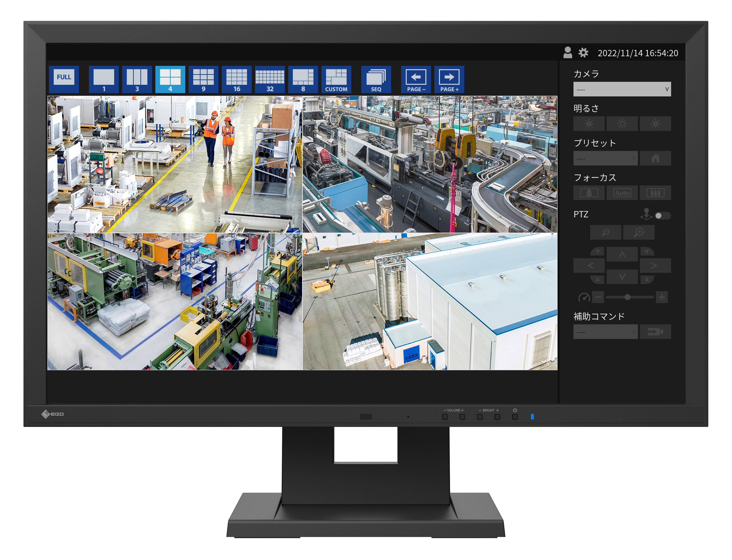732x560 pixels.
Task: Click the PTZ speed slider handle
Action: point(627,297)
